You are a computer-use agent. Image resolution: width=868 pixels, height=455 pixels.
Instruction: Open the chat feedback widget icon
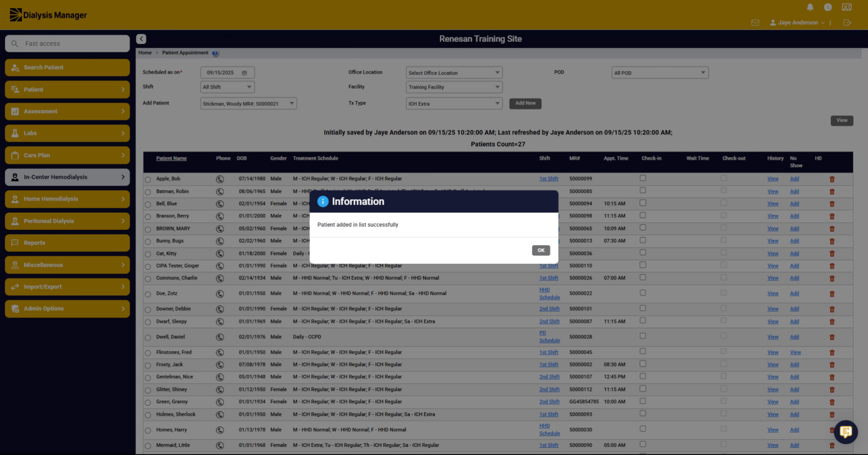(846, 432)
